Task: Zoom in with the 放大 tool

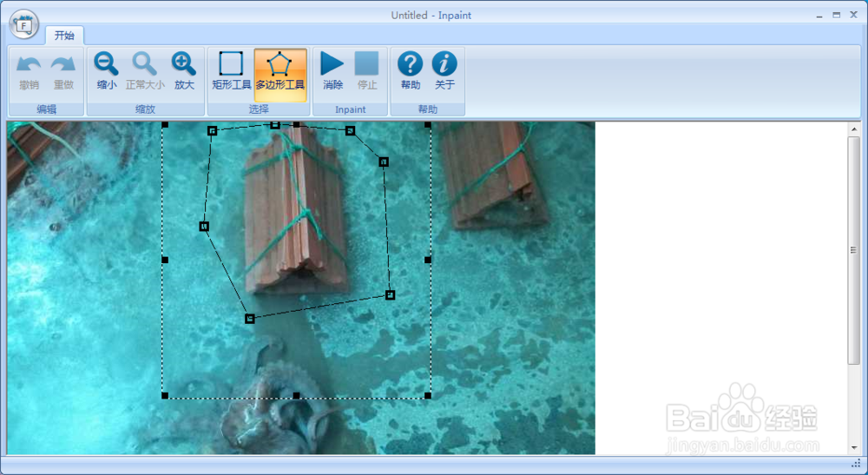Action: pyautogui.click(x=184, y=72)
